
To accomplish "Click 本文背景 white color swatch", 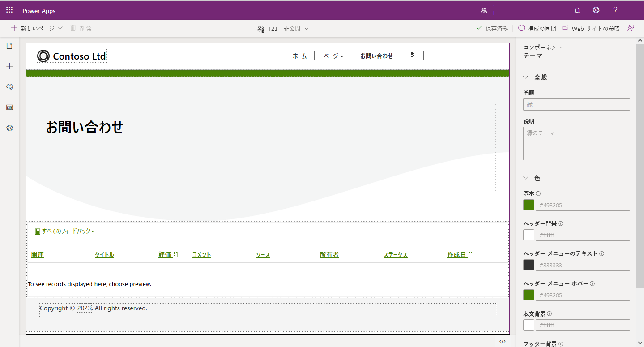I will coord(529,325).
